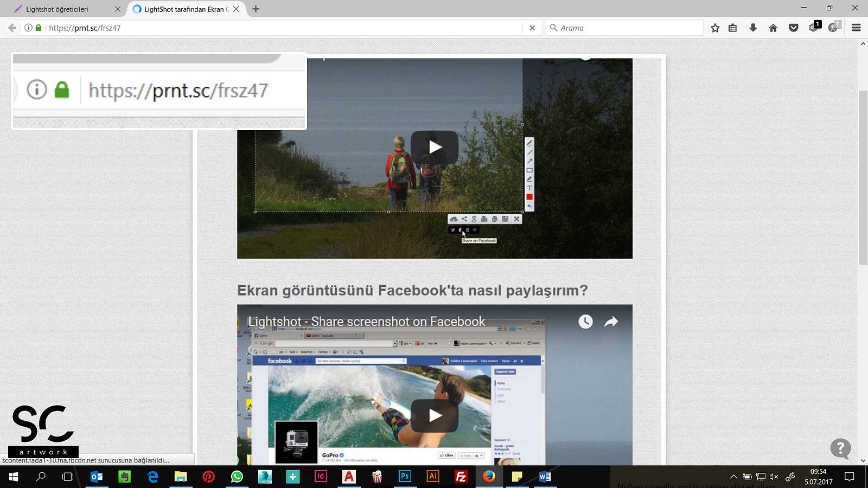Open Sticky Notes from taskbar
This screenshot has height=488, width=868.
517,477
